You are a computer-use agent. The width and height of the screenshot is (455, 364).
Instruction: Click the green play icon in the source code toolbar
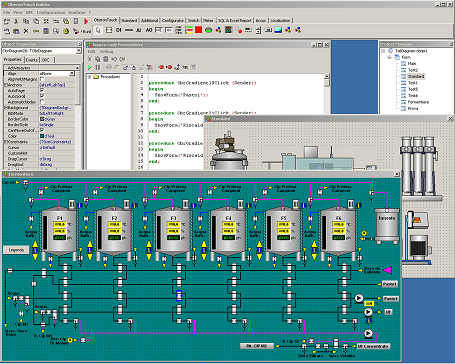89,67
